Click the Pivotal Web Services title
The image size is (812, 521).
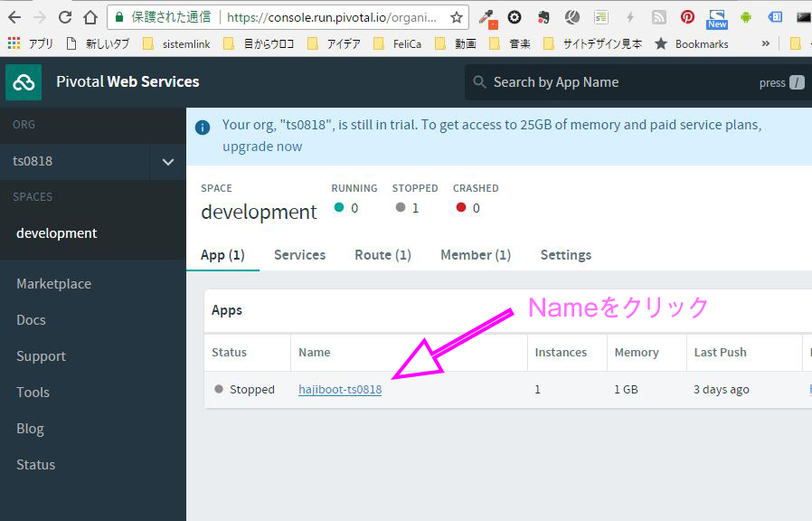127,81
